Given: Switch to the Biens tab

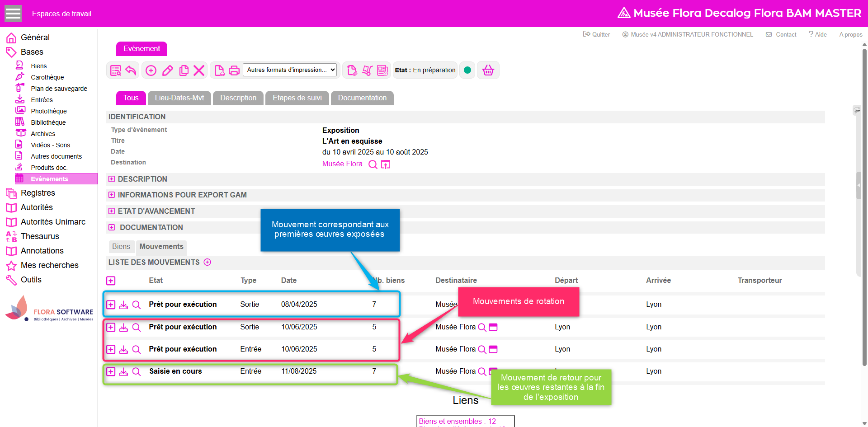Looking at the screenshot, I should [x=121, y=247].
